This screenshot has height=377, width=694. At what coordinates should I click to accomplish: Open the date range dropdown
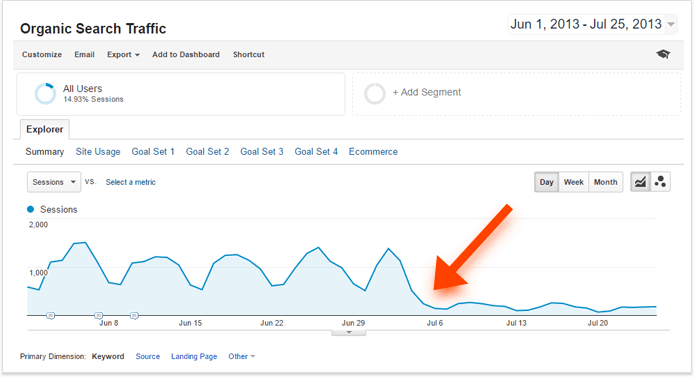pyautogui.click(x=593, y=24)
